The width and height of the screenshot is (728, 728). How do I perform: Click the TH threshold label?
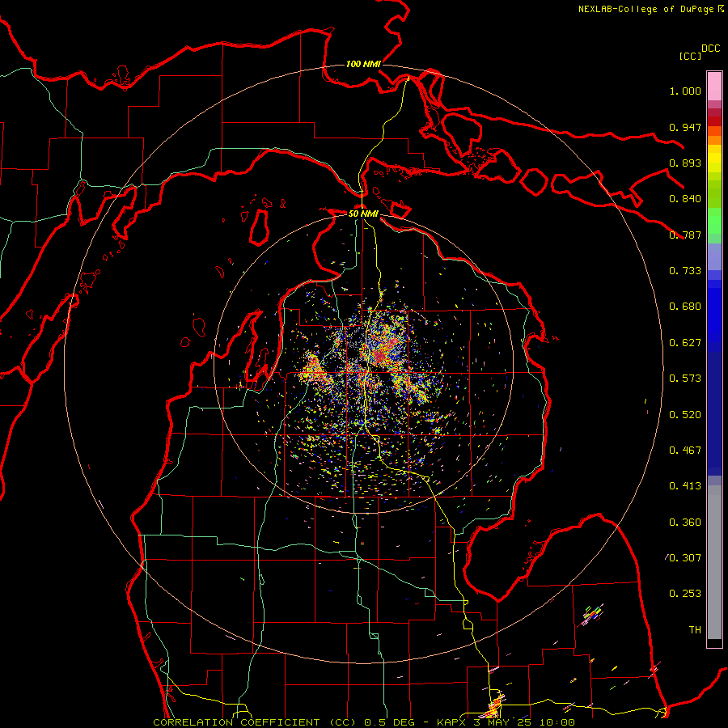pyautogui.click(x=695, y=630)
